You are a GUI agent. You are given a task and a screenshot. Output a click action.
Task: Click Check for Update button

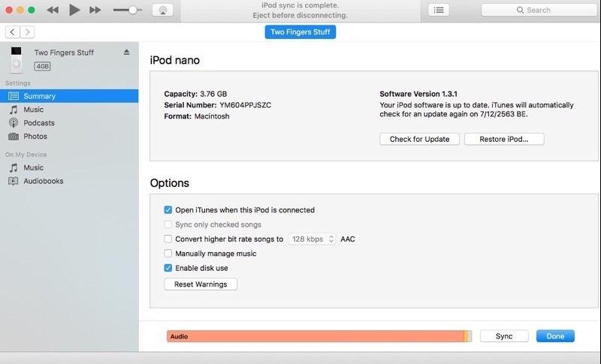[420, 139]
